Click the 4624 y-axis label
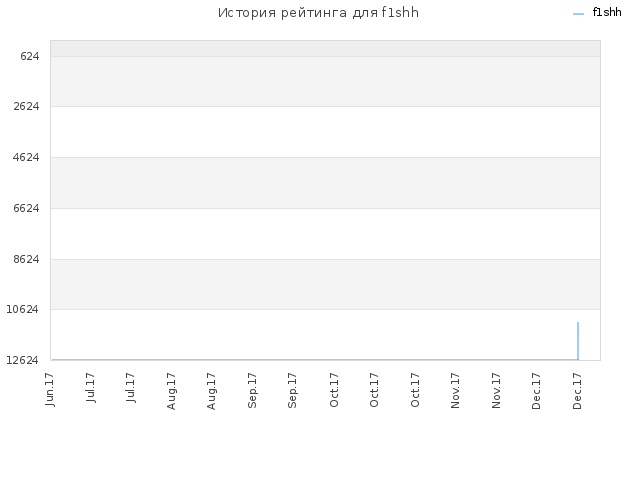640x480 pixels. point(26,157)
